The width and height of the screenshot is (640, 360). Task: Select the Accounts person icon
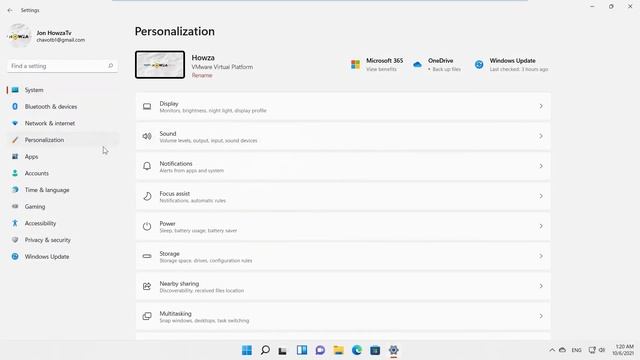15,173
